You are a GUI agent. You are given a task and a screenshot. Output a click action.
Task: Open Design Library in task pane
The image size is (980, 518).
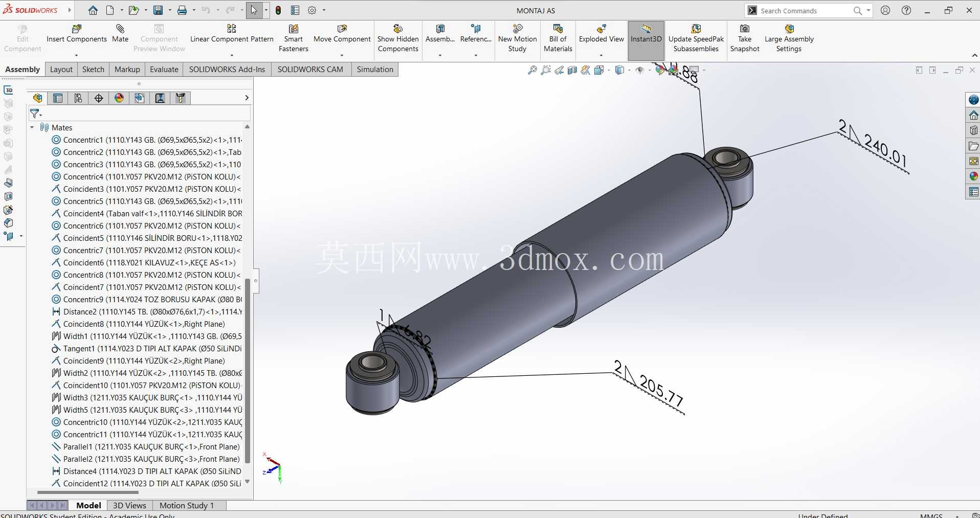pyautogui.click(x=973, y=130)
